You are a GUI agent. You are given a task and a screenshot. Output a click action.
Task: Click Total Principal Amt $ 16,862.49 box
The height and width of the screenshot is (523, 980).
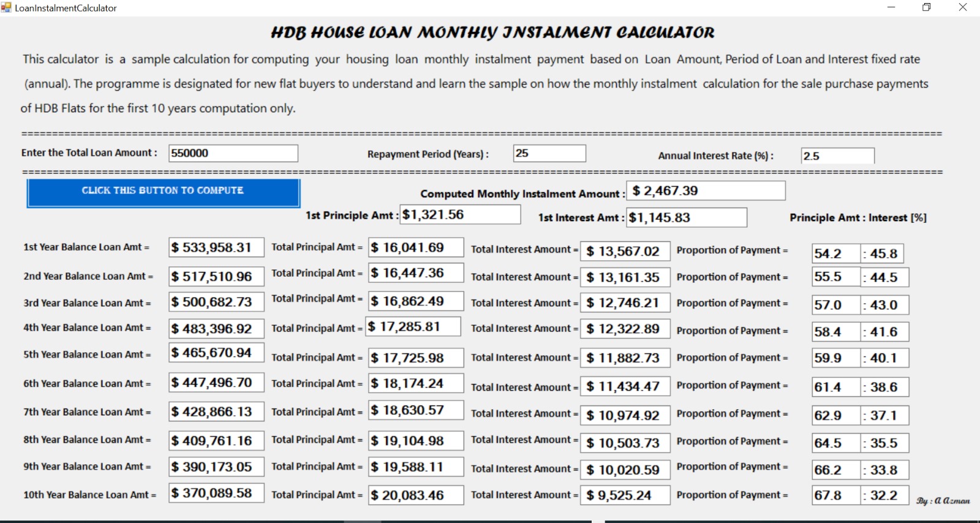coord(416,301)
